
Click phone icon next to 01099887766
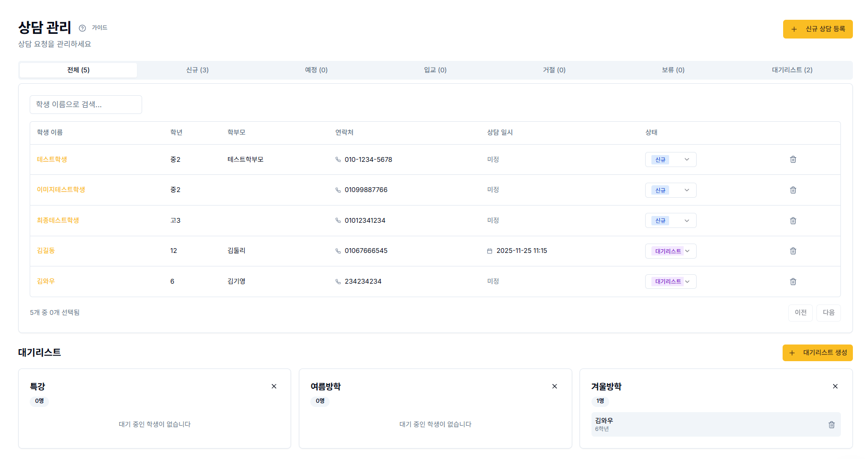[338, 190]
